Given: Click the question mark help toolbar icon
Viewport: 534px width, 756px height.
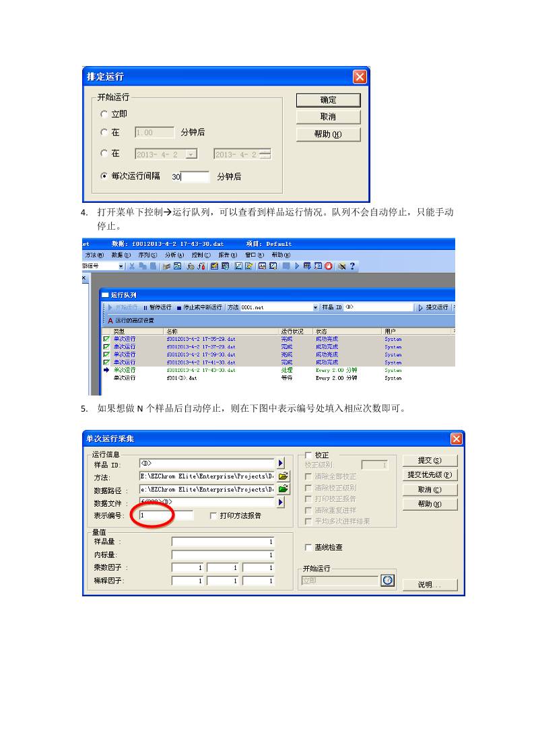Looking at the screenshot, I should tap(352, 266).
